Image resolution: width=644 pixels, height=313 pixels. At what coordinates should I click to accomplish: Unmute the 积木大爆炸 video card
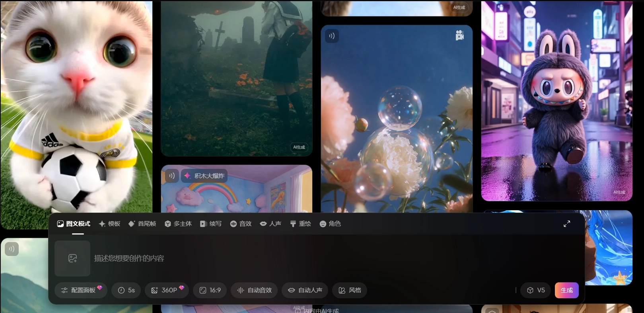(172, 176)
